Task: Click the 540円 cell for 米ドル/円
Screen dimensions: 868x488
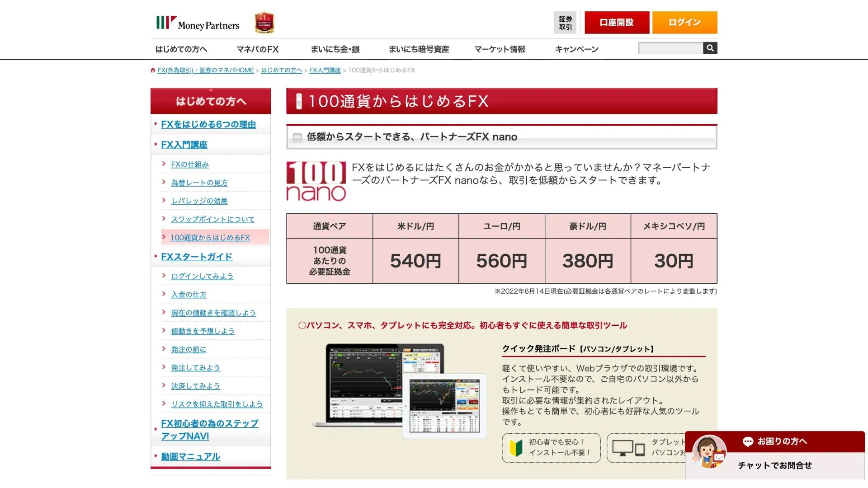Action: click(415, 261)
